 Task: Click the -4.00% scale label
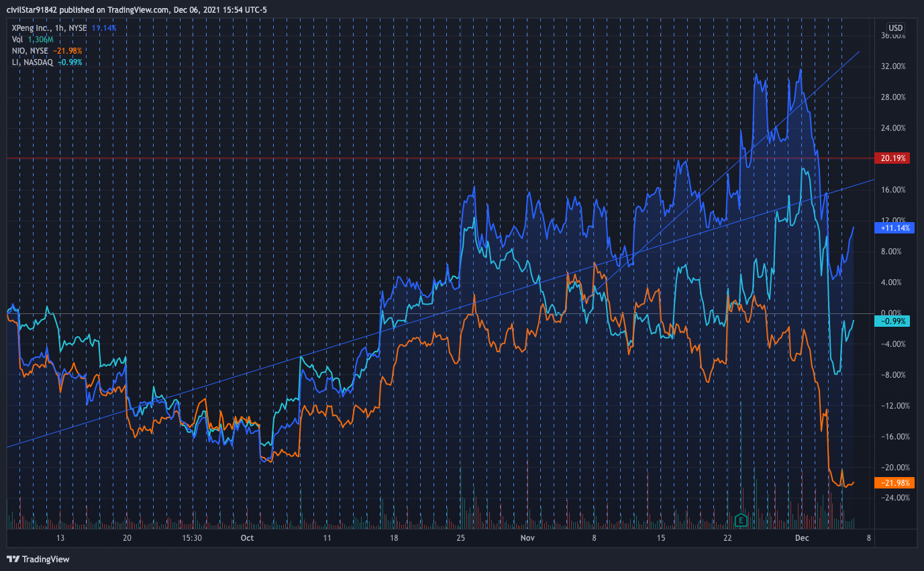click(x=894, y=344)
